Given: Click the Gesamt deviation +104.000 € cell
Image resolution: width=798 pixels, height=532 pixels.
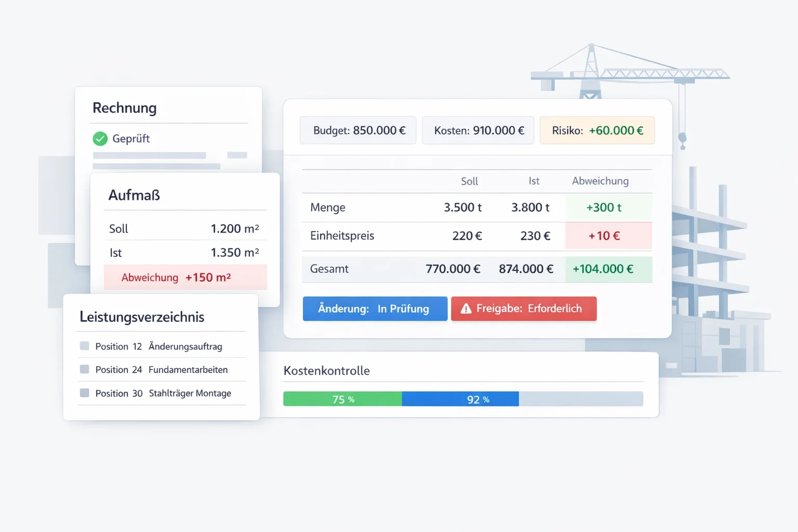Looking at the screenshot, I should (x=608, y=269).
